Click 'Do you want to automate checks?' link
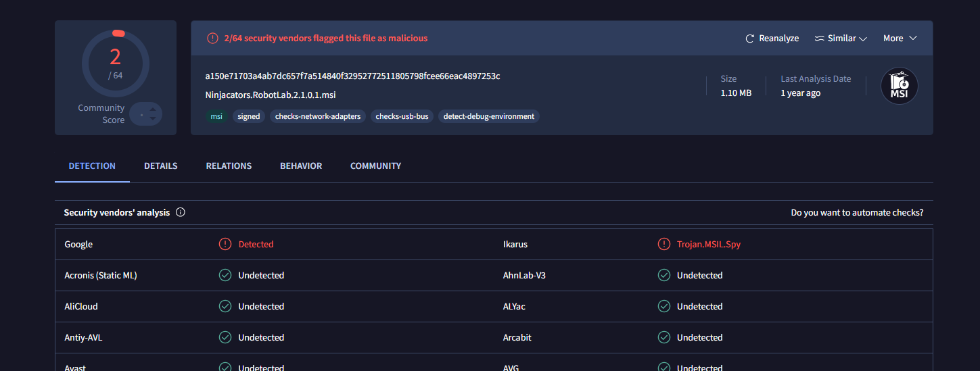Image resolution: width=980 pixels, height=371 pixels. [x=857, y=212]
